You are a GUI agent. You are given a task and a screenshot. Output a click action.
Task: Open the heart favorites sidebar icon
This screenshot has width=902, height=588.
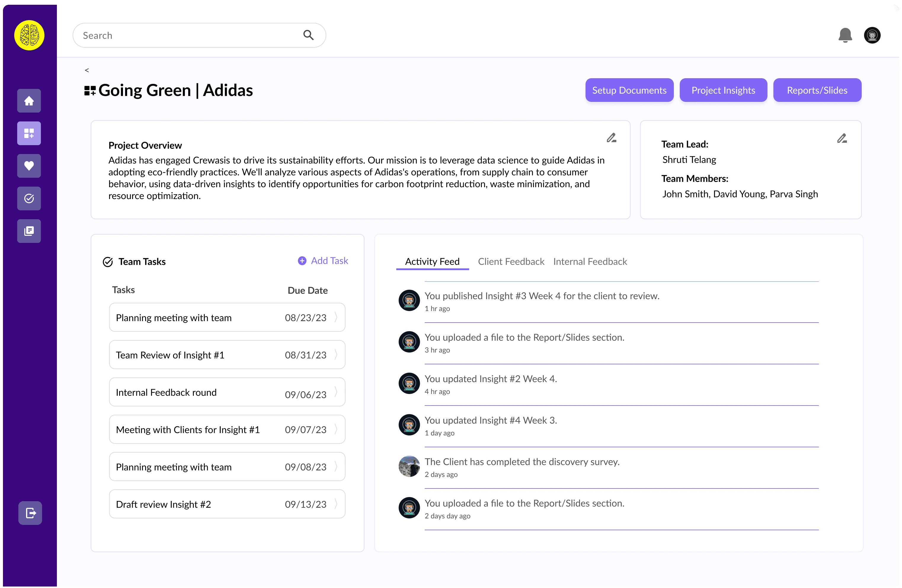(x=29, y=166)
